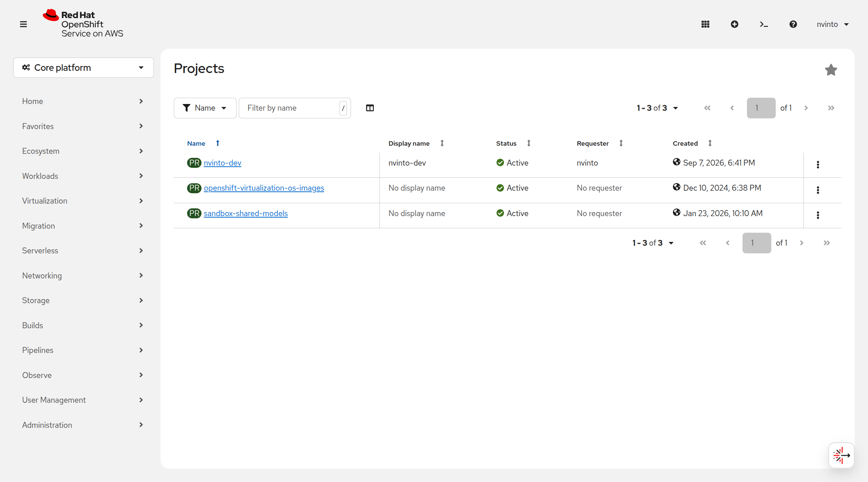
Task: Open kebab menu for openshift-virtualization-os-images row
Action: pos(818,190)
